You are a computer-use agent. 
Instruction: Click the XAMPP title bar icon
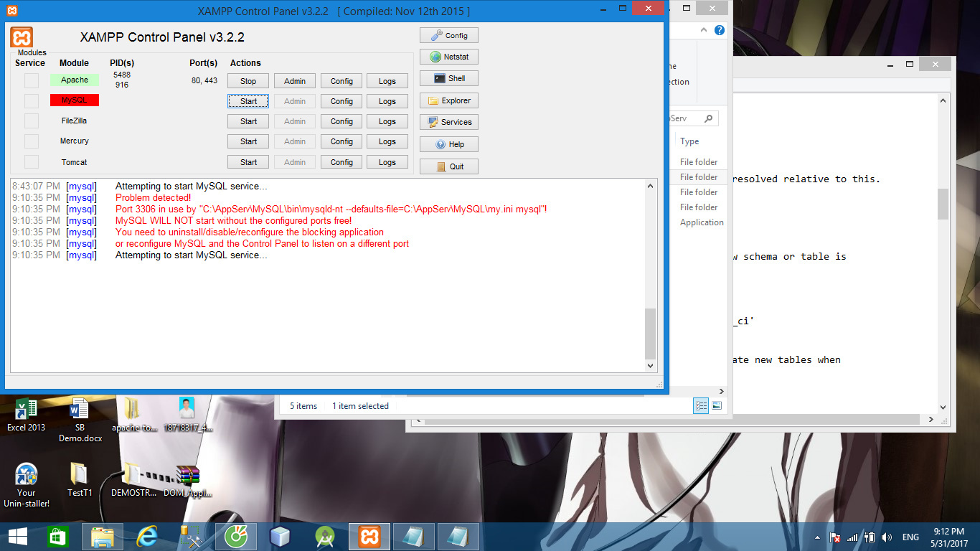(13, 11)
